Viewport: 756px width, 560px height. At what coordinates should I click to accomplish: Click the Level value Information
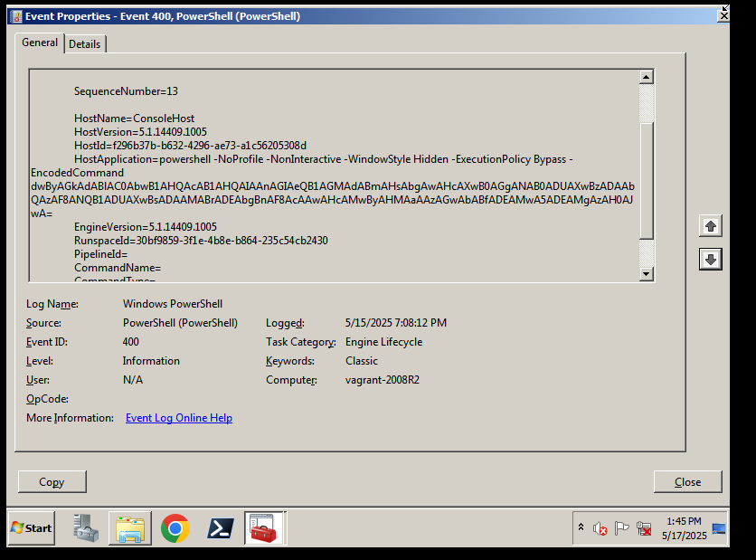(x=151, y=361)
